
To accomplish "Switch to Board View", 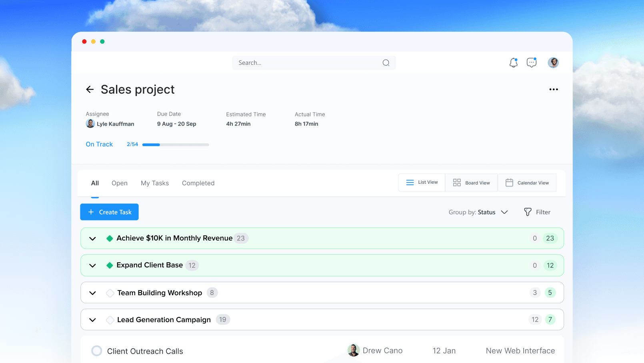I will (x=472, y=183).
